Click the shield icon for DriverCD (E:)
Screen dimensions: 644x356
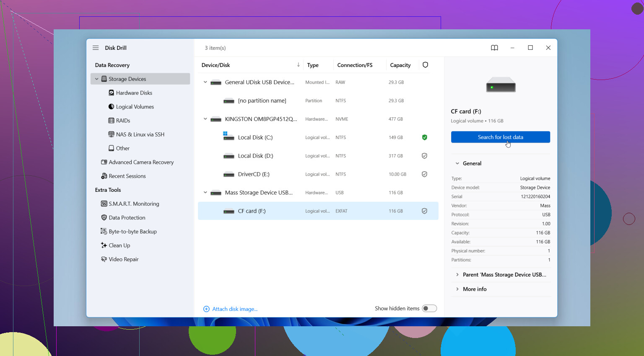pos(424,174)
